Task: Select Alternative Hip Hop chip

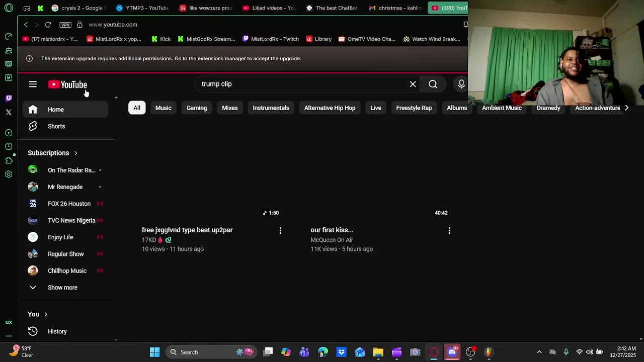Action: (x=330, y=108)
